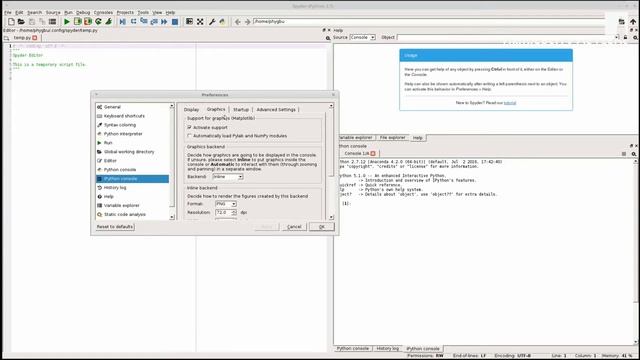
Task: Select Static code analysis category
Action: point(132,214)
